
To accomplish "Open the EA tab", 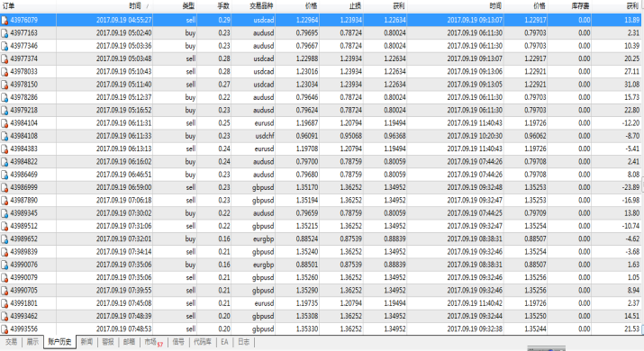I will click(x=224, y=342).
